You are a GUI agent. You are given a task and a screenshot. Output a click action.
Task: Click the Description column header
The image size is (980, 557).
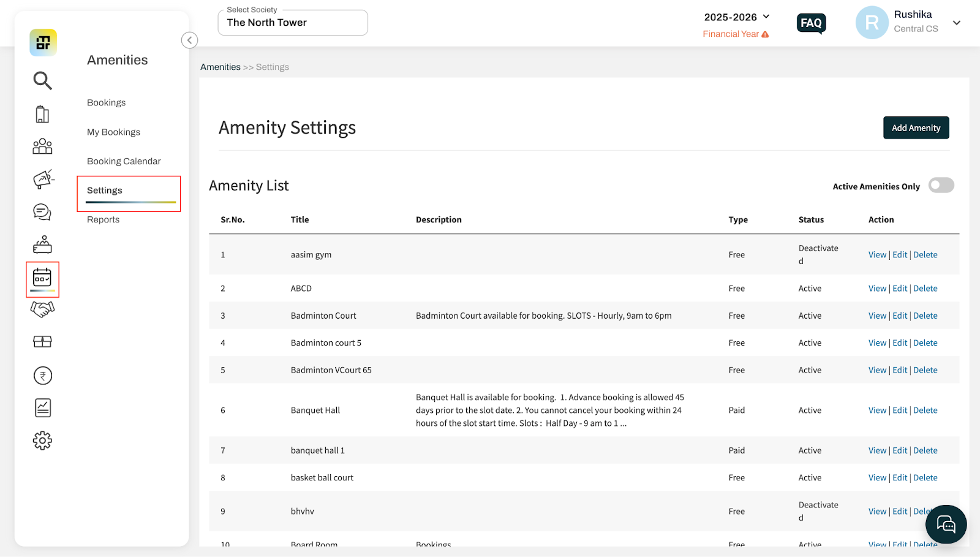click(439, 219)
